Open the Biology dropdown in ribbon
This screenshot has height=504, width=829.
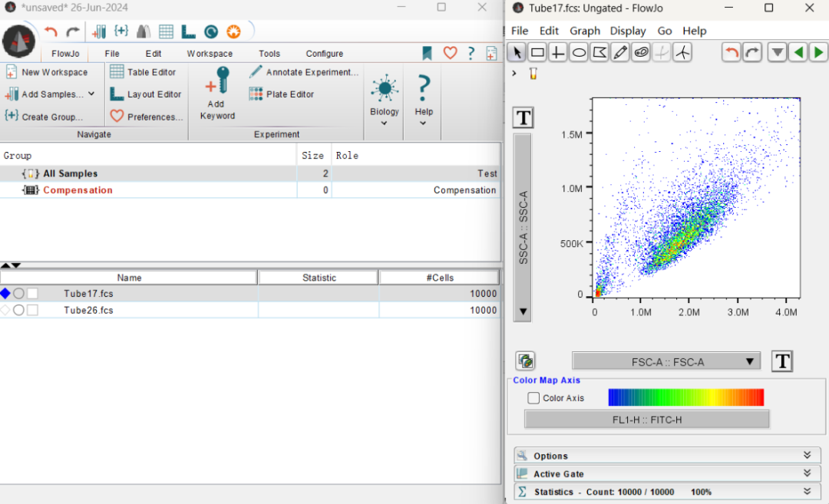(x=385, y=101)
